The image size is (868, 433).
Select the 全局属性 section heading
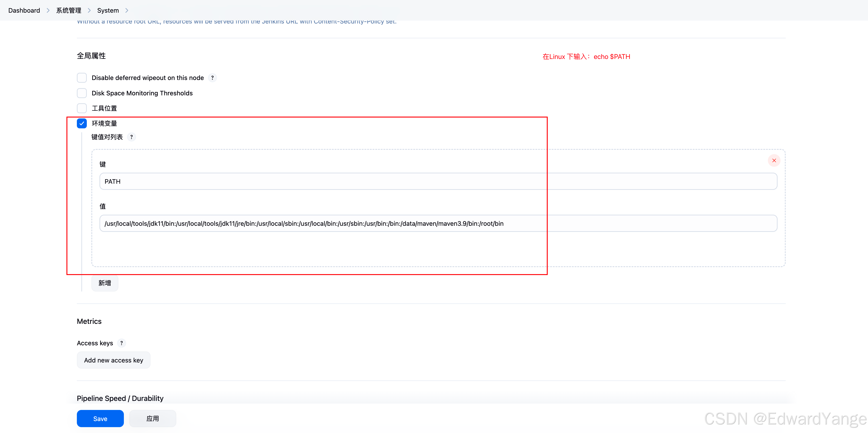coord(91,56)
